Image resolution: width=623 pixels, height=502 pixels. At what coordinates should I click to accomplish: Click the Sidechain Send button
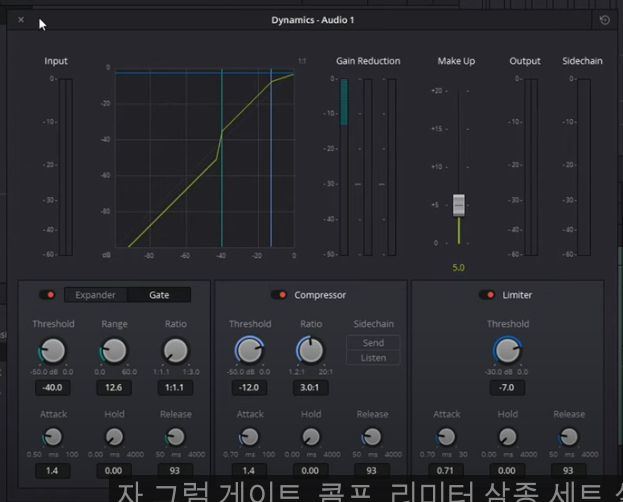pyautogui.click(x=373, y=343)
